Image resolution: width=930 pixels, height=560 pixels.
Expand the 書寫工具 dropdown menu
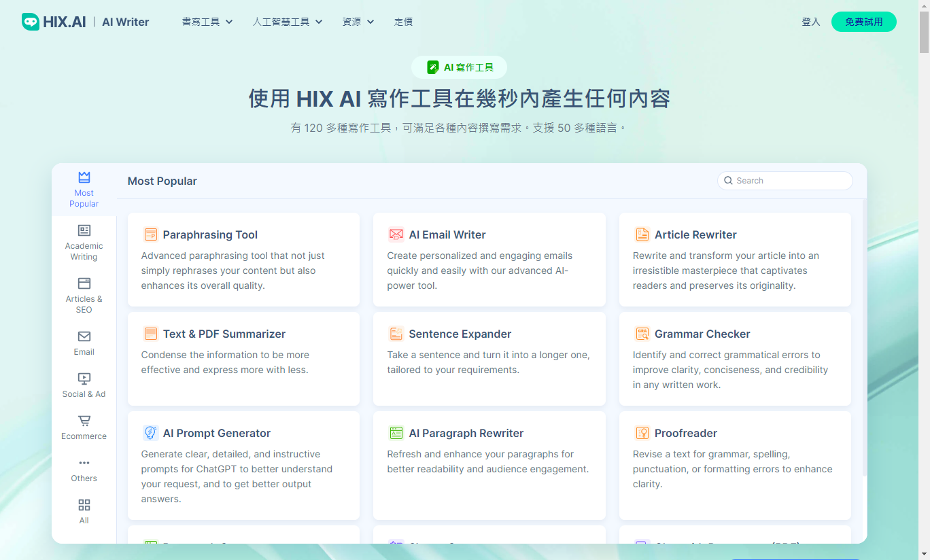[207, 22]
